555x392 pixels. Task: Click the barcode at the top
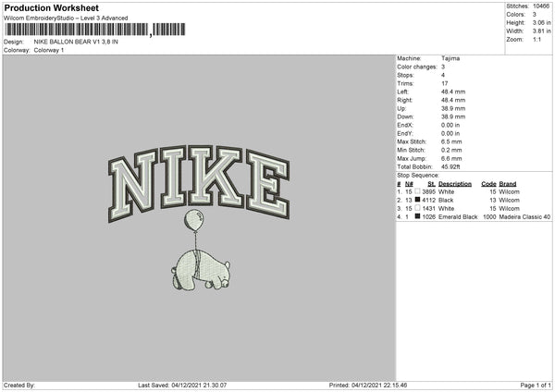click(x=95, y=30)
